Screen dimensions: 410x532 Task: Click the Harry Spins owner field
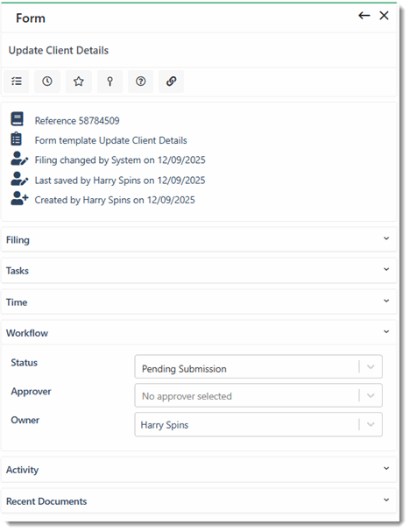point(258,424)
